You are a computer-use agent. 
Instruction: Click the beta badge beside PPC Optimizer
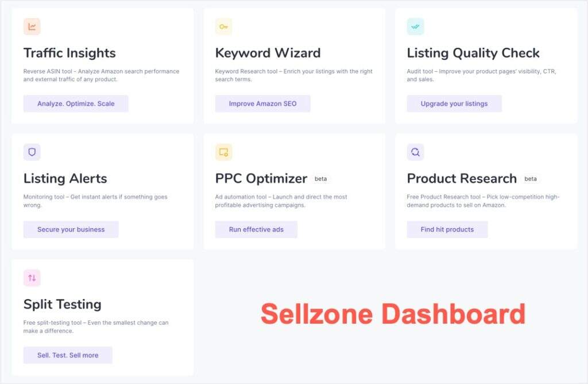[320, 179]
